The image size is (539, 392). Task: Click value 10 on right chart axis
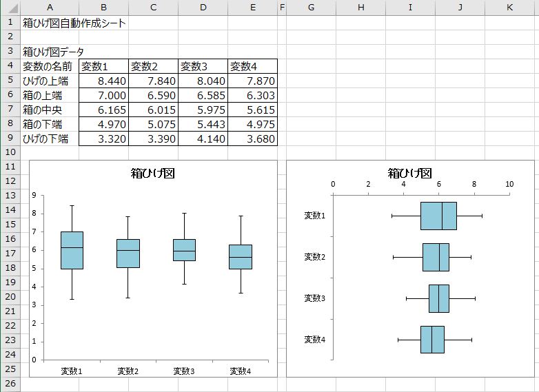[x=509, y=184]
